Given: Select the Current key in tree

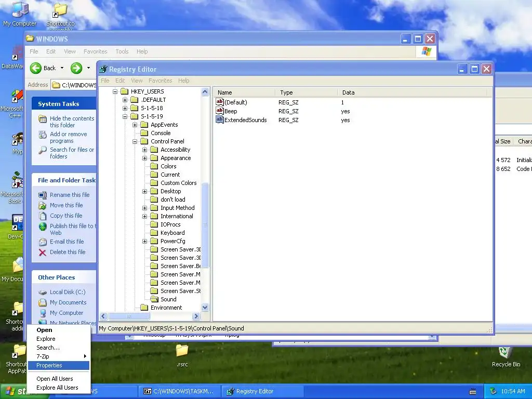Looking at the screenshot, I should [x=170, y=175].
